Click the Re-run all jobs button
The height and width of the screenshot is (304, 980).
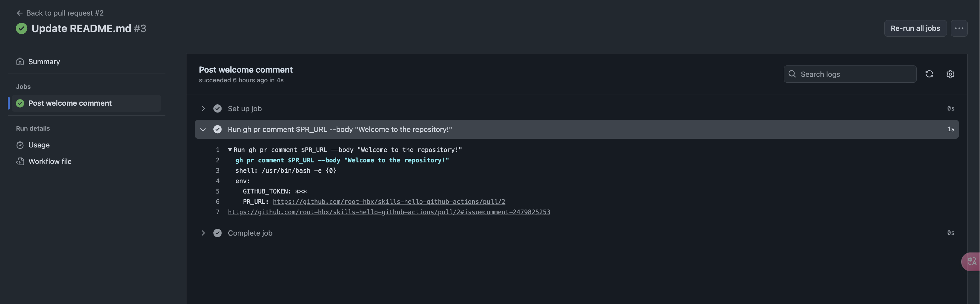[x=915, y=28]
